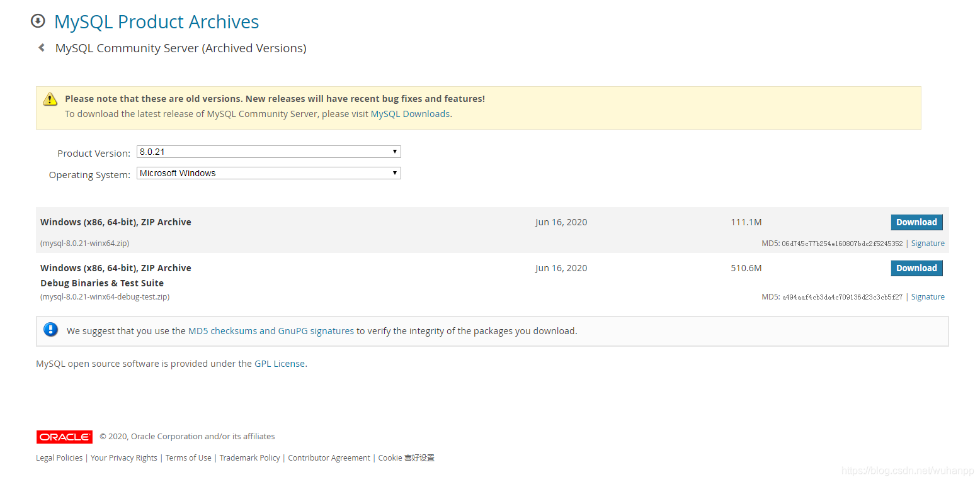Open Signature link for mysql-8.0.21-winx64.zip

pos(928,244)
